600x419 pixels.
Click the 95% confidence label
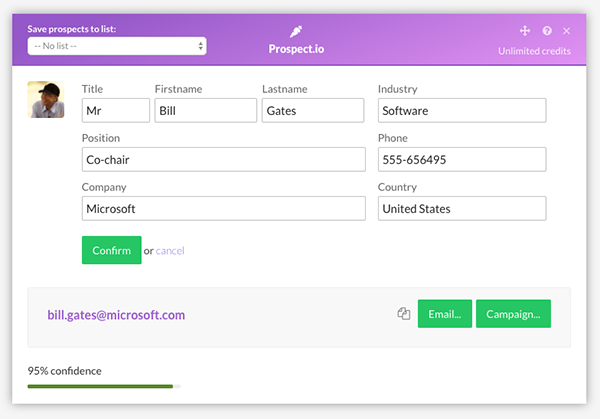(64, 371)
